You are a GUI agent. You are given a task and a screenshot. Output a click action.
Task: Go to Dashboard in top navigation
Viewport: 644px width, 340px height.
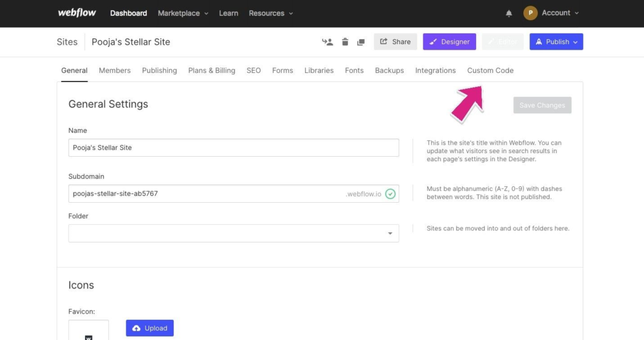click(128, 13)
